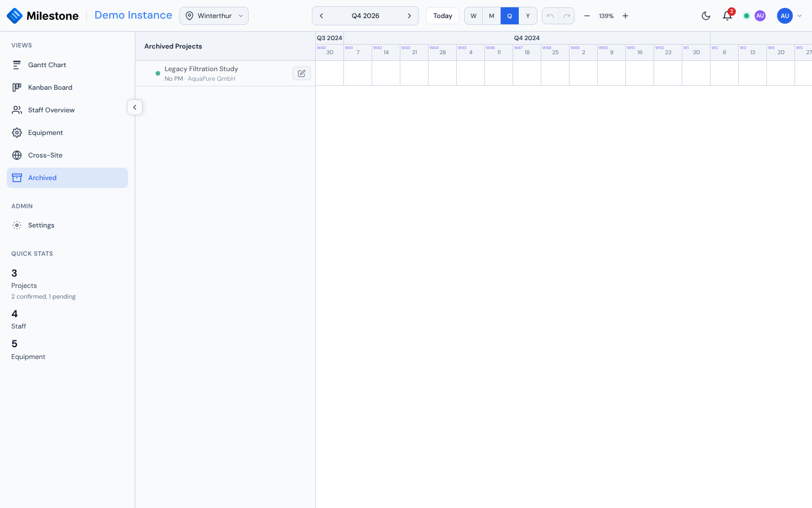Jump to Today on the timeline

point(443,16)
